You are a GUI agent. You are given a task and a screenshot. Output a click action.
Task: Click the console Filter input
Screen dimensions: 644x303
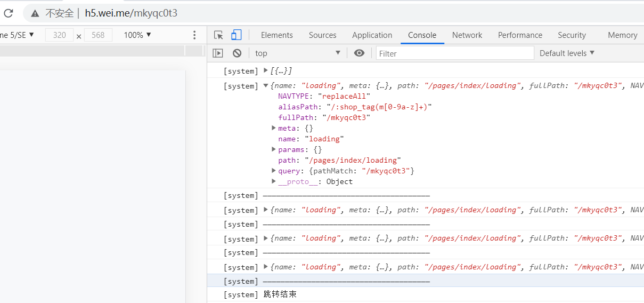[455, 53]
